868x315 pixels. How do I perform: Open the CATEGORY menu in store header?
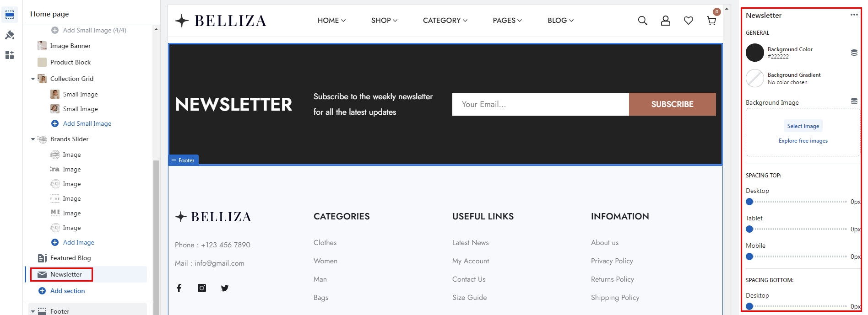[x=445, y=21]
